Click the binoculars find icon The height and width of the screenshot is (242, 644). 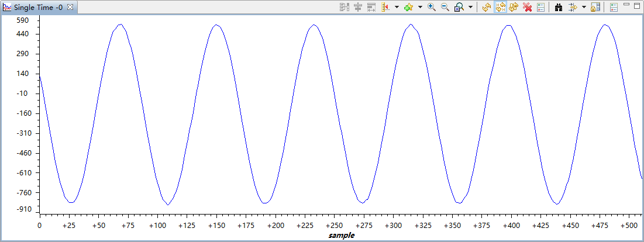(558, 7)
